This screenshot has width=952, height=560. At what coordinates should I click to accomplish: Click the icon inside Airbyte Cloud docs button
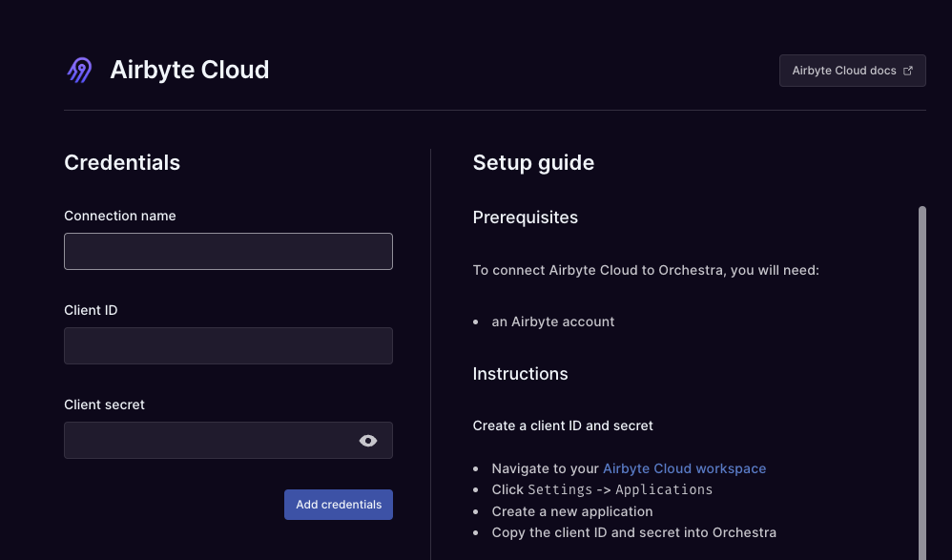click(909, 70)
